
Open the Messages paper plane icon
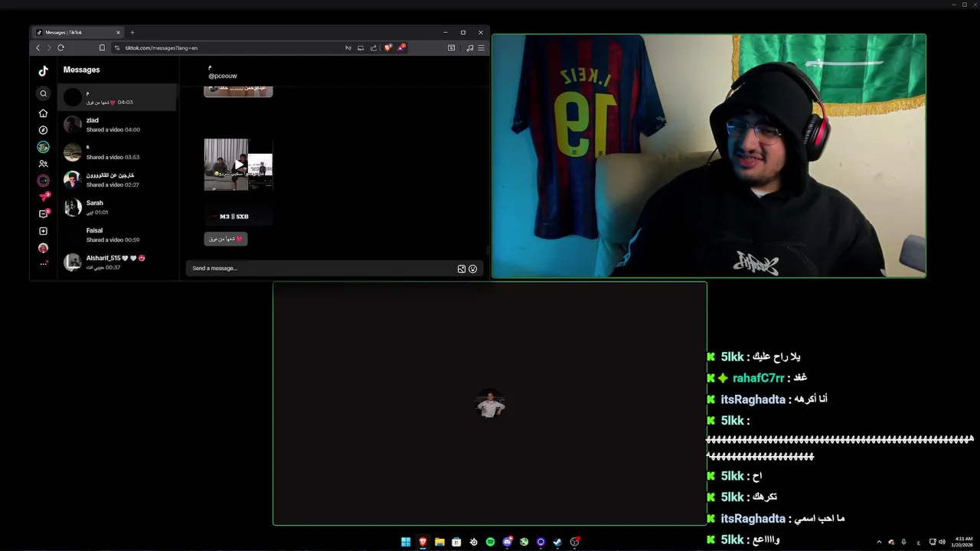point(44,197)
